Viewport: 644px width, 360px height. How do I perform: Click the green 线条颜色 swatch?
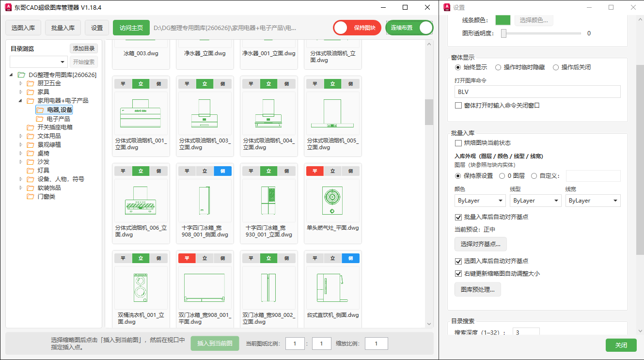503,20
